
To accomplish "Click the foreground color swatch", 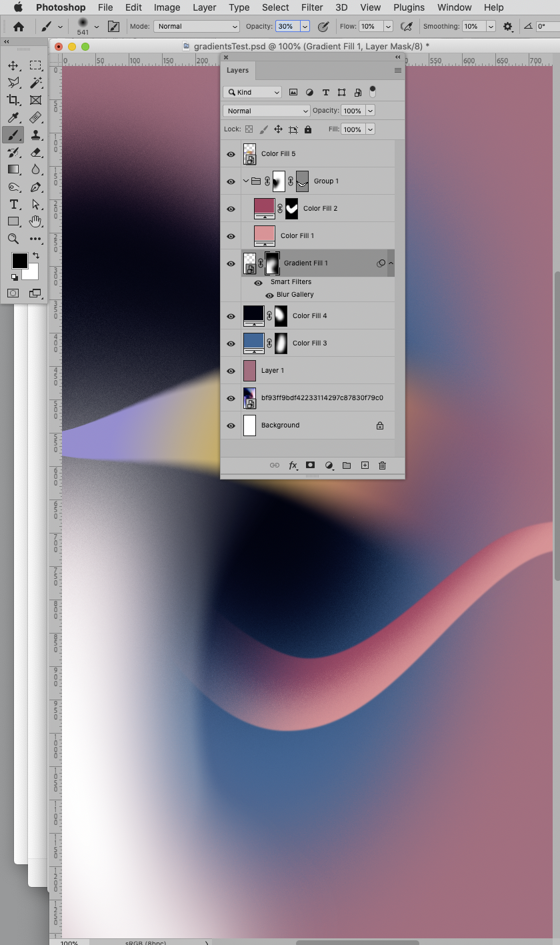I will click(x=19, y=261).
